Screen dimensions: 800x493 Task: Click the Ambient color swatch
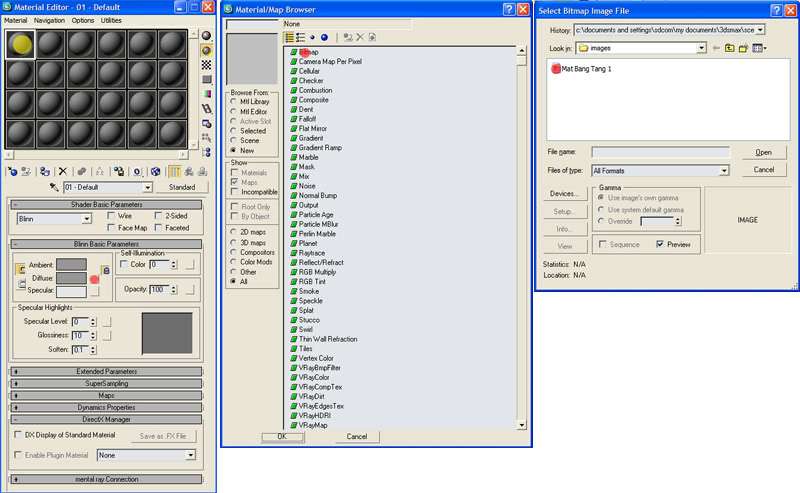(x=71, y=264)
